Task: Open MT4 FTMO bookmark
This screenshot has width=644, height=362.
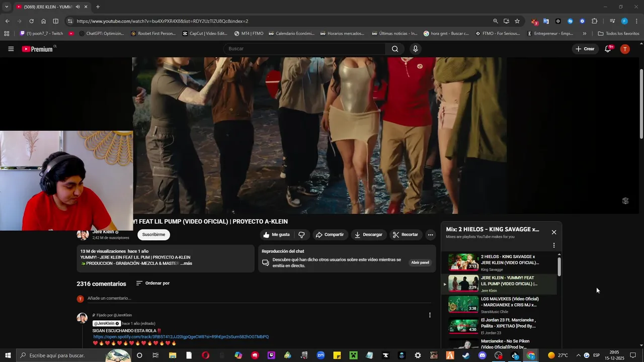Action: point(249,34)
